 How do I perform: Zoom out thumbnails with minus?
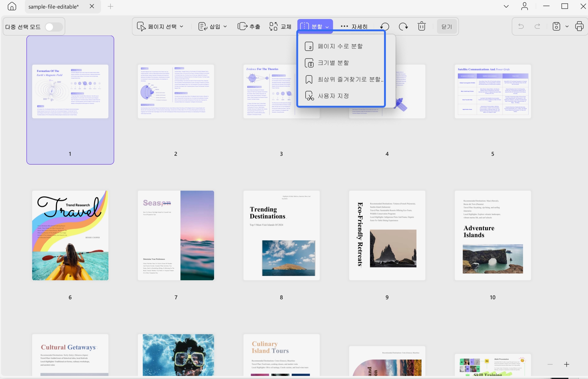[x=550, y=364]
